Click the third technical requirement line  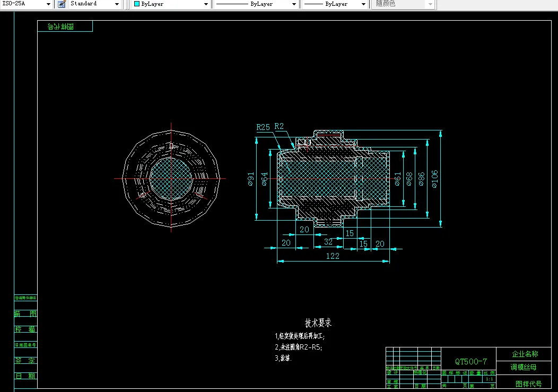tap(283, 358)
